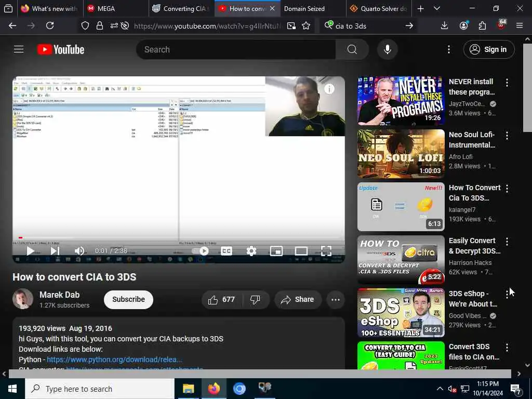The image size is (532, 399).
Task: Open the YouTube guide hamburger menu
Action: (x=19, y=49)
